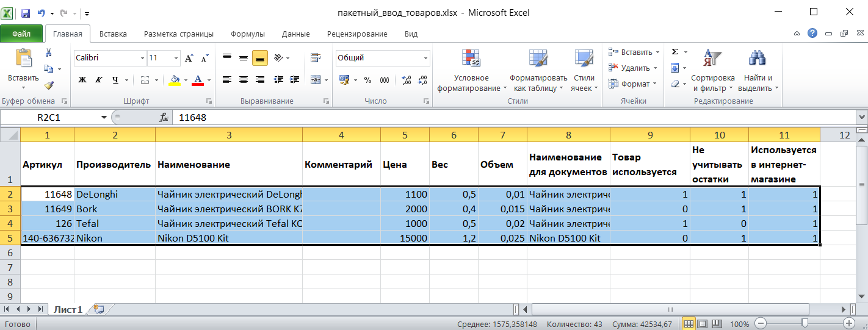Decrease the cell indent
Image resolution: width=868 pixels, height=330 pixels.
(x=278, y=80)
